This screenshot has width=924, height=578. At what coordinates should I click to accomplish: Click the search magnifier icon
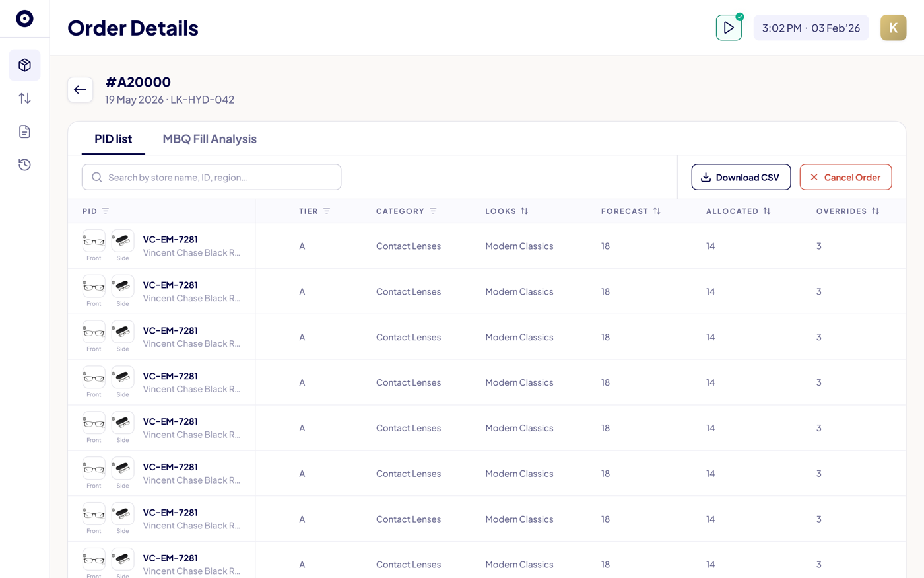97,177
